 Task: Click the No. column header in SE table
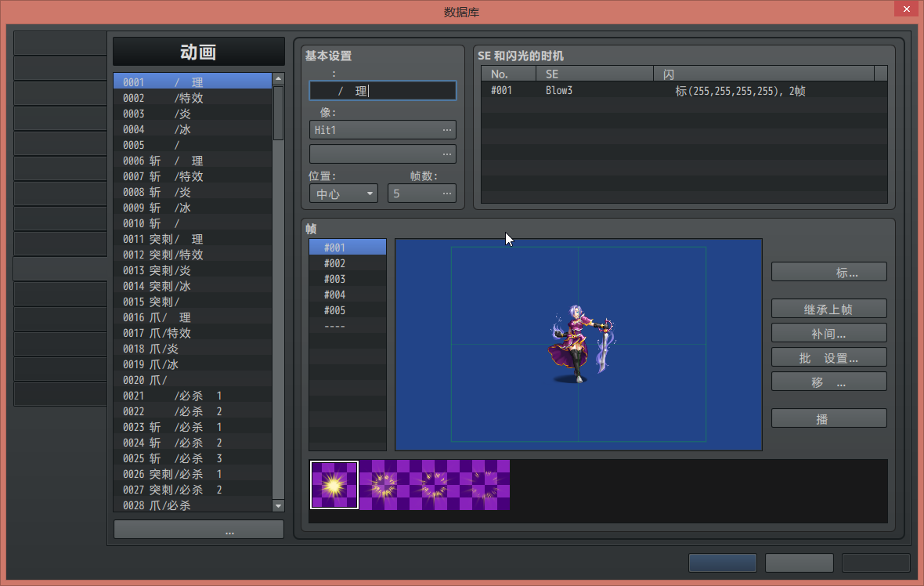[508, 74]
